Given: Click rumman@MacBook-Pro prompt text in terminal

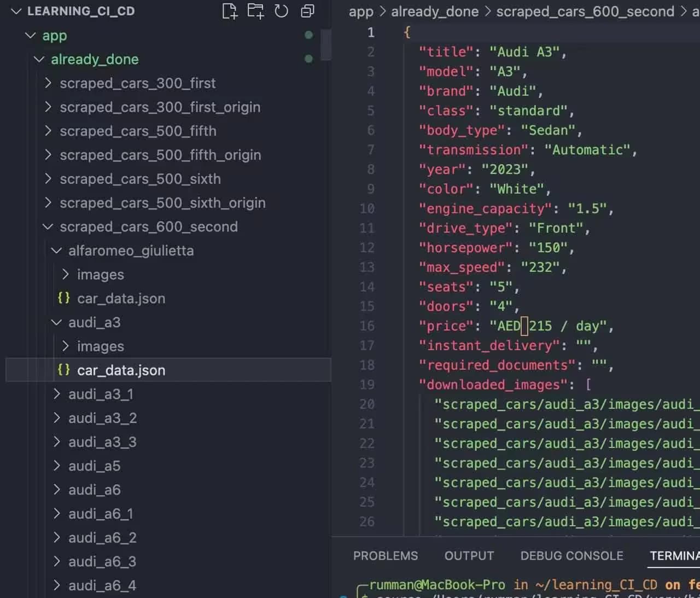Looking at the screenshot, I should tap(437, 585).
